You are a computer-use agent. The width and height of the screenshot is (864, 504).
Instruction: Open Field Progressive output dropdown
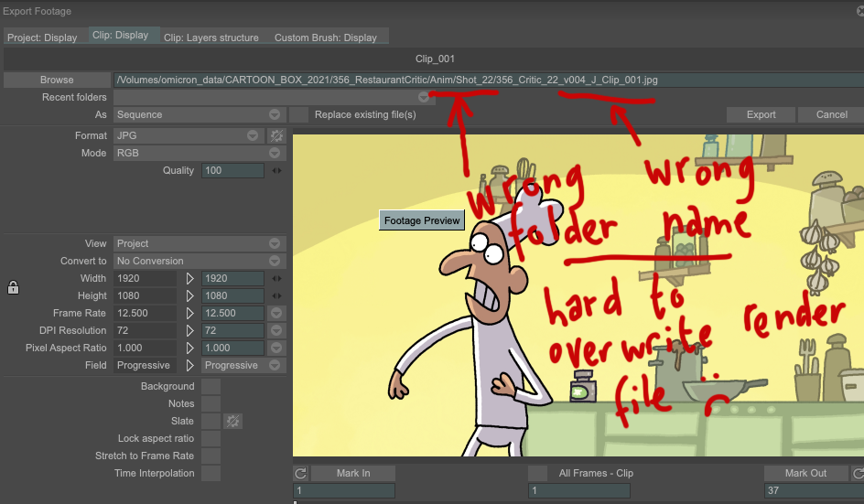[x=243, y=366]
